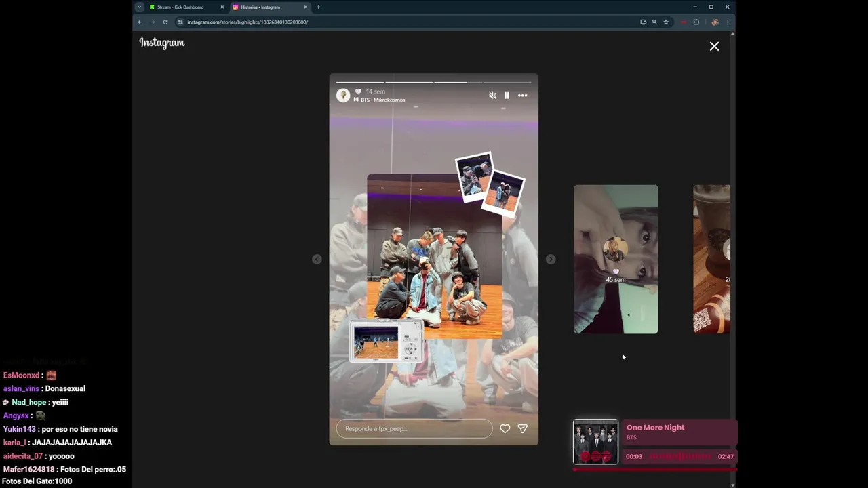Screen dimensions: 868x488
Task: Share the story via send icon
Action: [523, 428]
